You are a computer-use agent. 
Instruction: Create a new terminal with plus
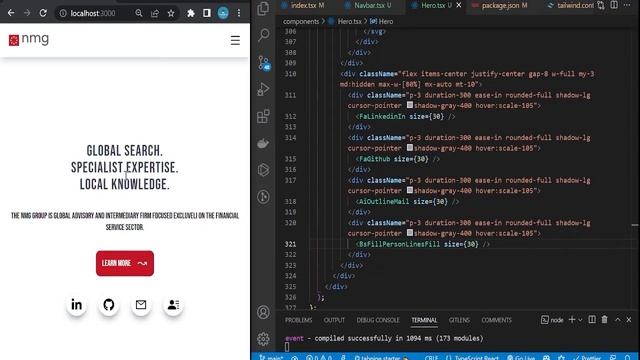pyautogui.click(x=572, y=320)
